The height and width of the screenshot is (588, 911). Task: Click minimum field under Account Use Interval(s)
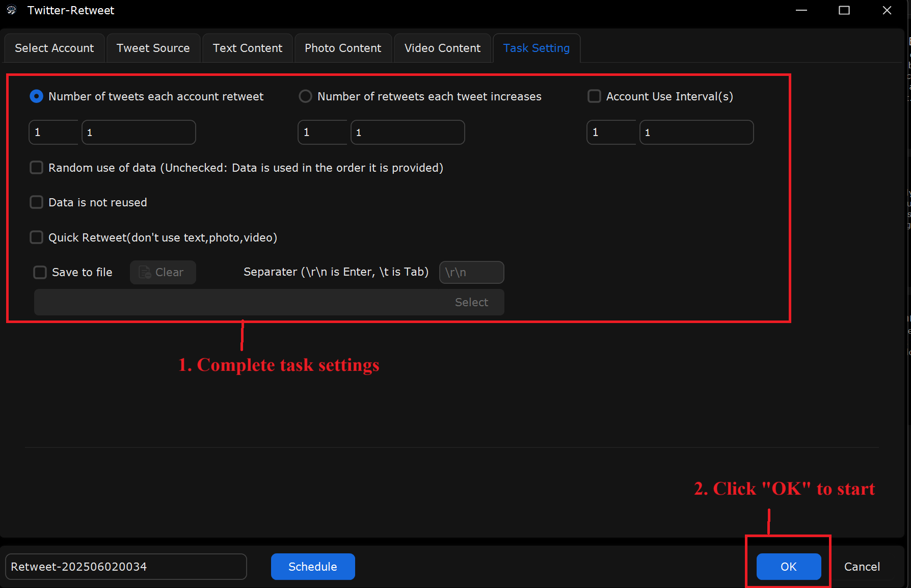(611, 132)
